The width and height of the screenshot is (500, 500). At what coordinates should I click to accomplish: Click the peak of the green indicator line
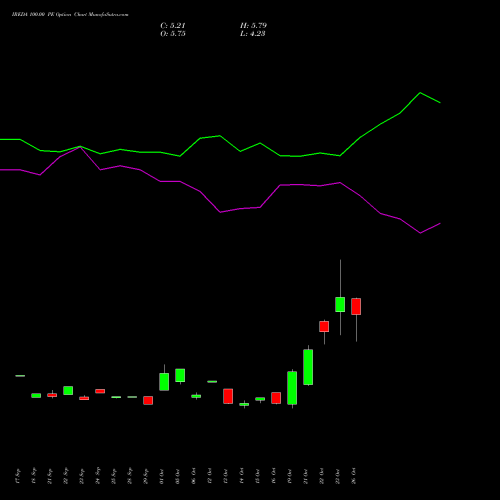coord(420,93)
